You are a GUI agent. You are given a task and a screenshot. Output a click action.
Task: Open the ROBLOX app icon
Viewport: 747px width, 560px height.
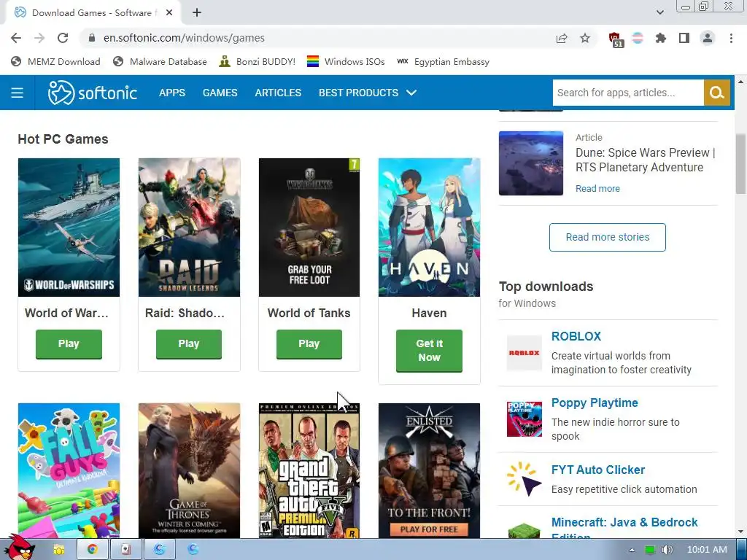524,353
